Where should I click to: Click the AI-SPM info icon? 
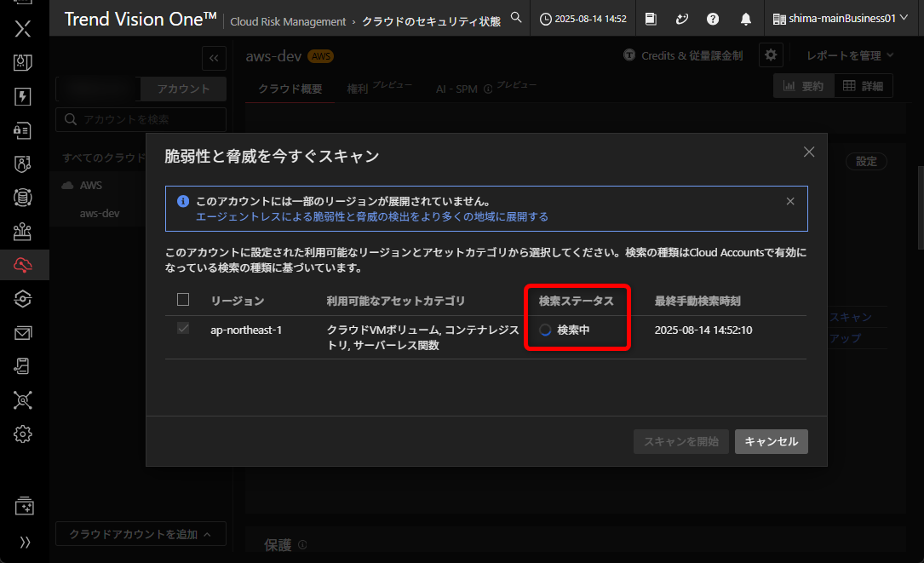pyautogui.click(x=488, y=89)
